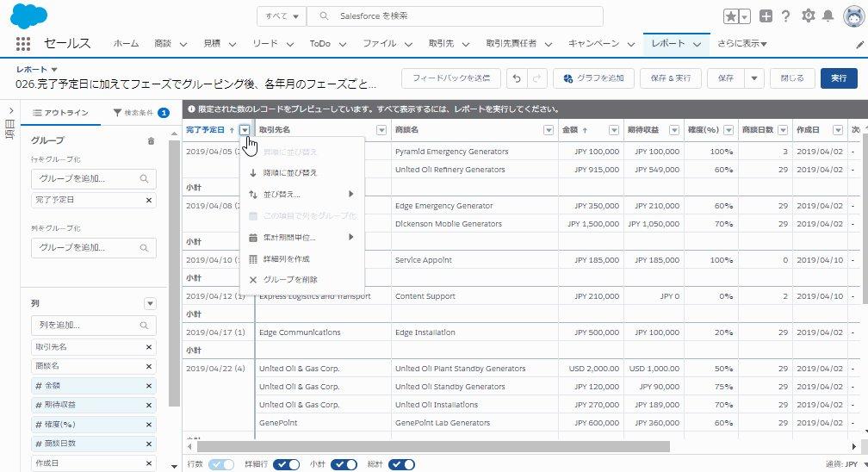Toggle the 総計 grand total switch
The height and width of the screenshot is (472, 868).
[x=401, y=464]
